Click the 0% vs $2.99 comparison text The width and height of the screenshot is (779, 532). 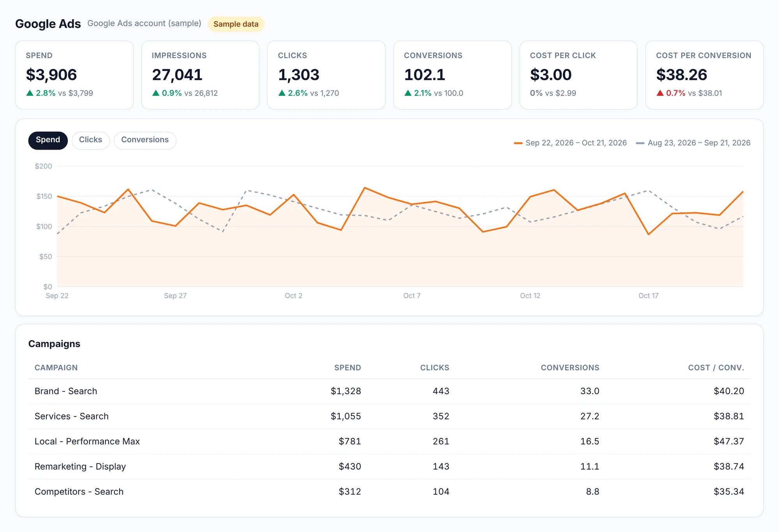[553, 93]
